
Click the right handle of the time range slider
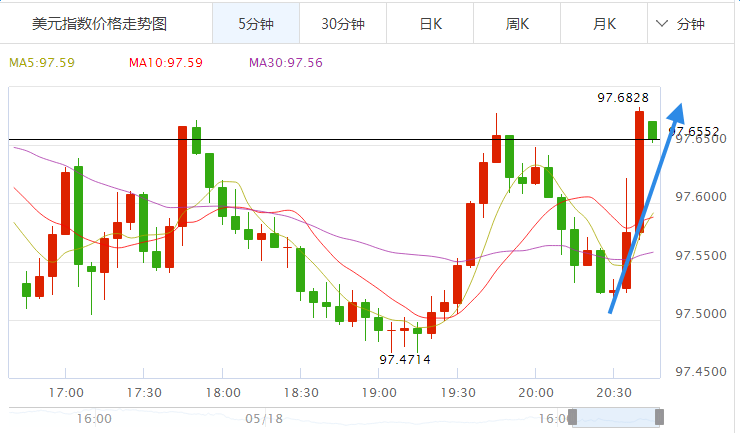pos(659,417)
